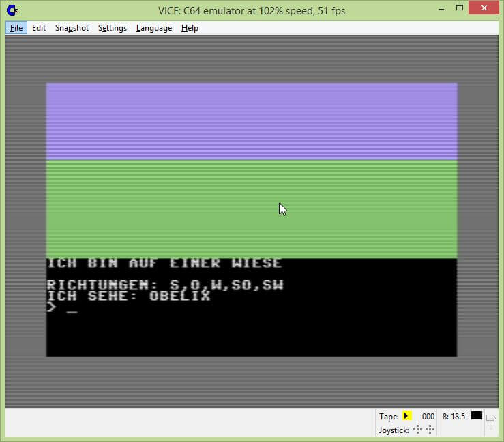Click the command prompt cursor line
The width and height of the screenshot is (504, 442).
coord(62,307)
